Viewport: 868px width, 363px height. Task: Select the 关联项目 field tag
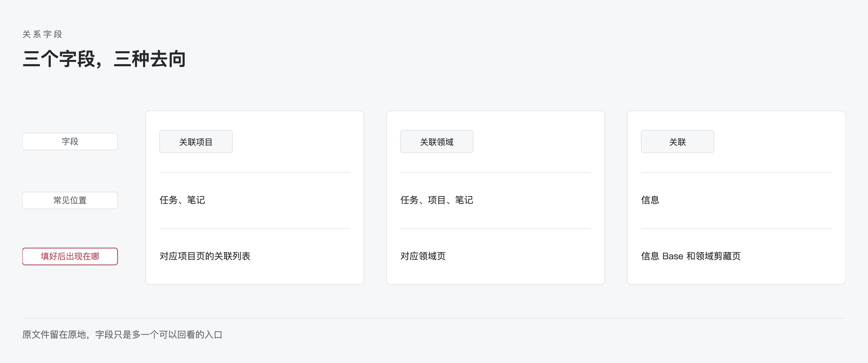(x=196, y=142)
